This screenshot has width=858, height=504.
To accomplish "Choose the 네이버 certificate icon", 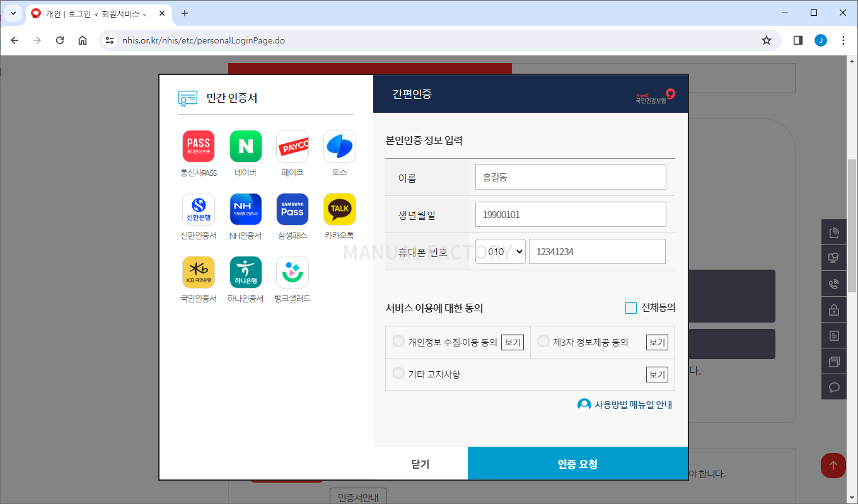I will 246,146.
